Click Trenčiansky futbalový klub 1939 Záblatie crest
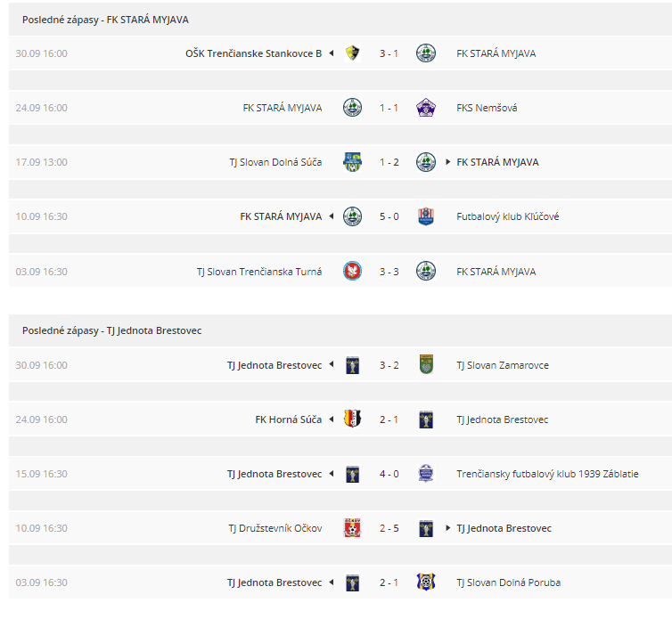Image resolution: width=672 pixels, height=619 pixels. 426,473
